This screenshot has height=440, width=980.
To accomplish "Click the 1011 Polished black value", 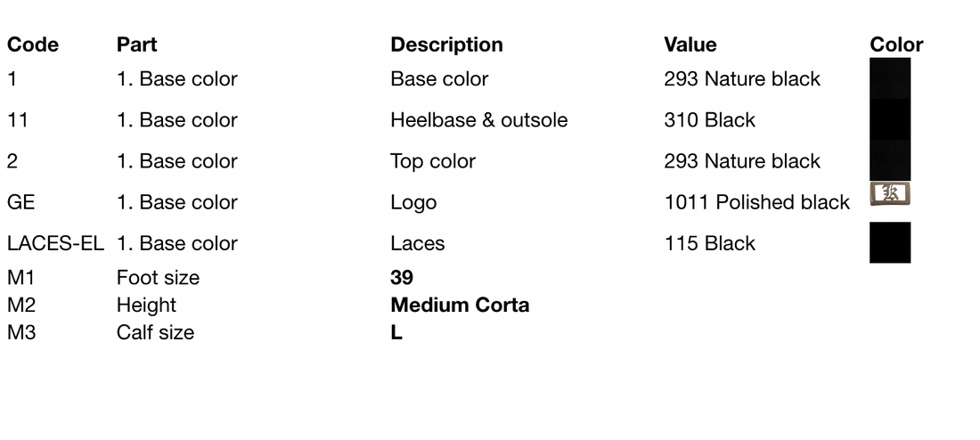I will point(757,202).
